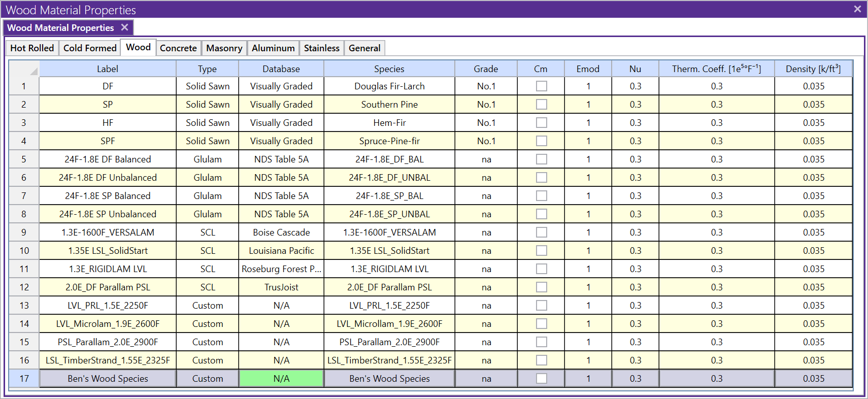Toggle Cm checkbox for DF row
The width and height of the screenshot is (868, 399).
(541, 86)
